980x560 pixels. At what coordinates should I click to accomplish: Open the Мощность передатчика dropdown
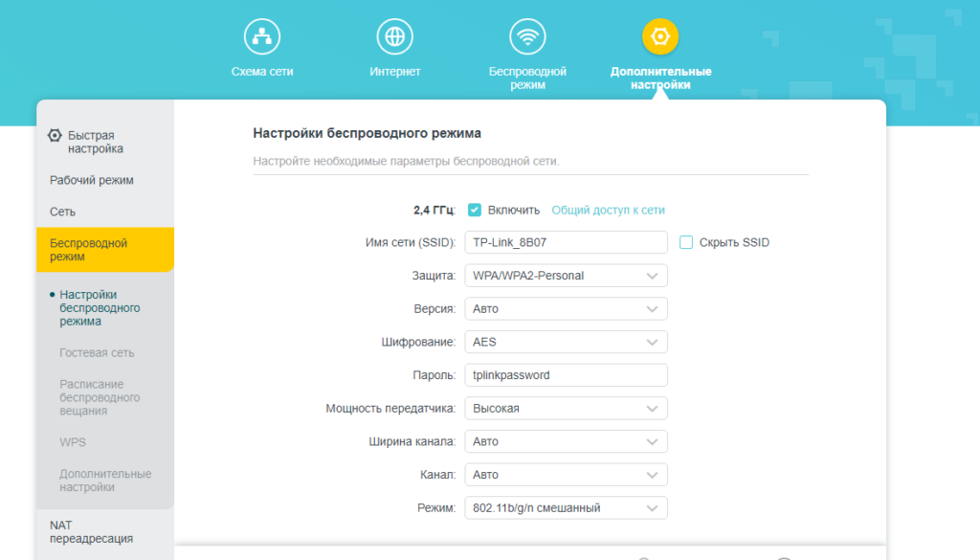coord(566,409)
